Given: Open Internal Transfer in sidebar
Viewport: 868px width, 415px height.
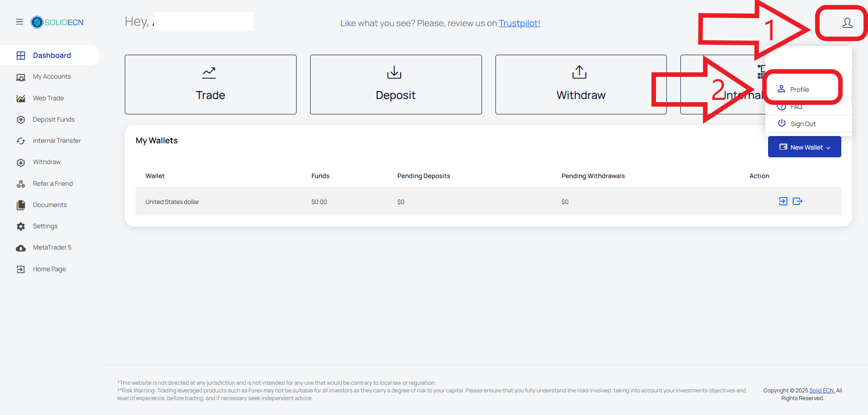Looking at the screenshot, I should click(57, 141).
